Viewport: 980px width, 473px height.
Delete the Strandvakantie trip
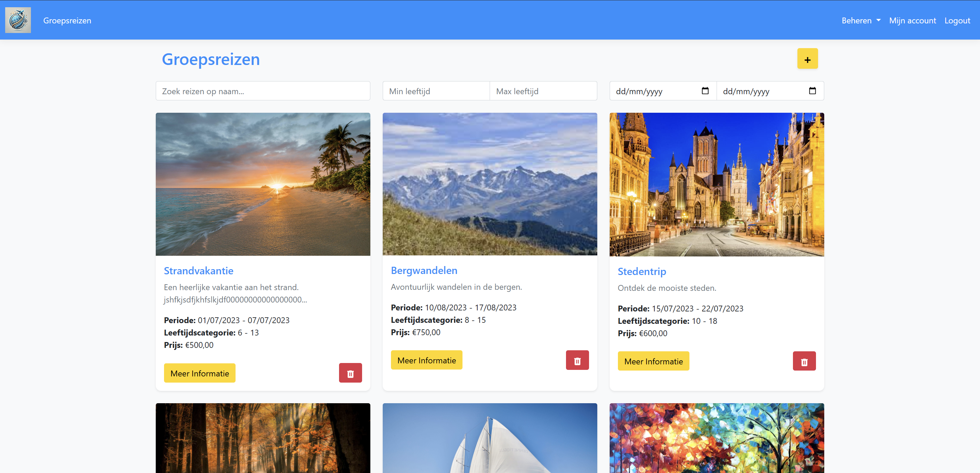[x=350, y=373]
